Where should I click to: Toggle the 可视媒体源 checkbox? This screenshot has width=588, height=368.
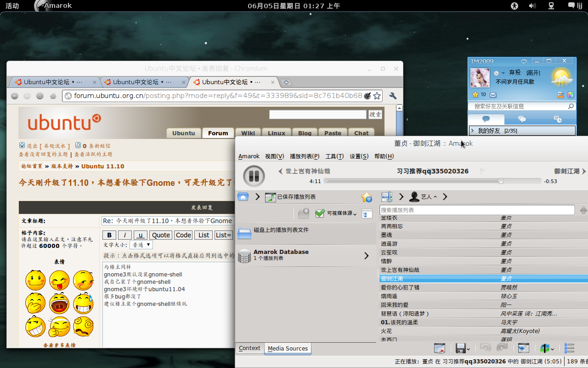click(x=320, y=213)
